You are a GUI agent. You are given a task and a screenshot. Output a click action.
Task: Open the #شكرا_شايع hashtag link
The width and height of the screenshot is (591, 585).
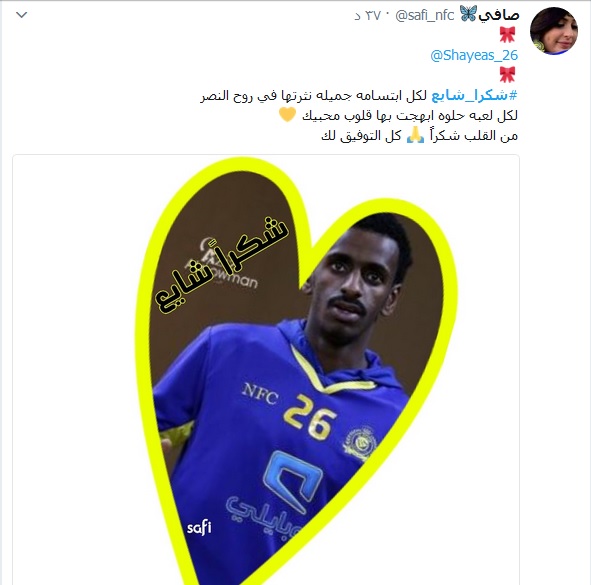474,95
